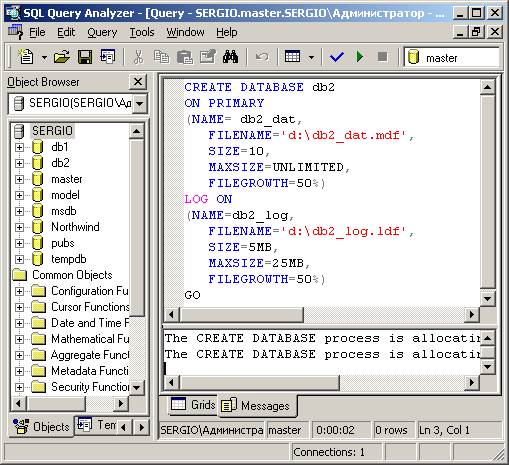Screen dimensions: 509x465
Task: Click the Insert Template toolbar icon
Action: tap(108, 57)
